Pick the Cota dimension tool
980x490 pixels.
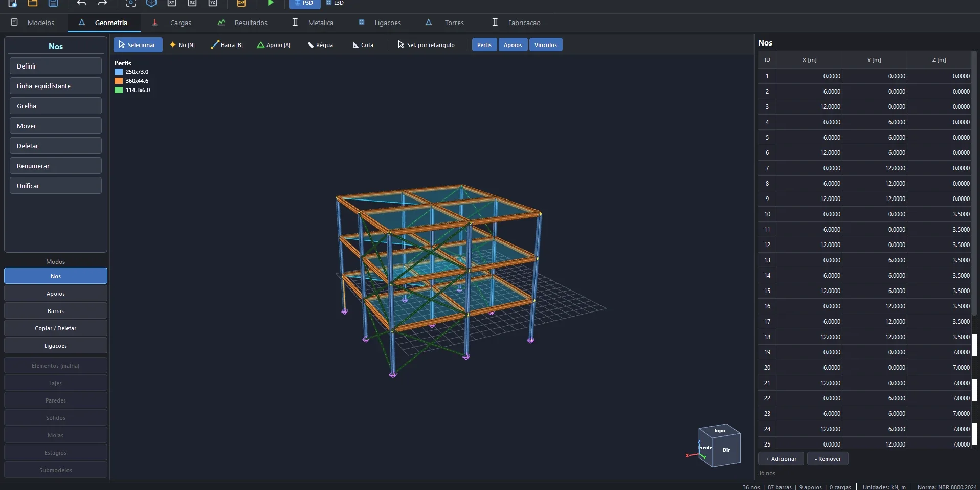click(x=363, y=45)
